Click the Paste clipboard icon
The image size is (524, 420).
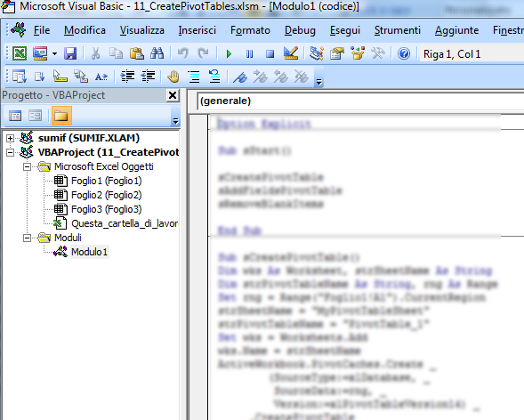[x=137, y=53]
